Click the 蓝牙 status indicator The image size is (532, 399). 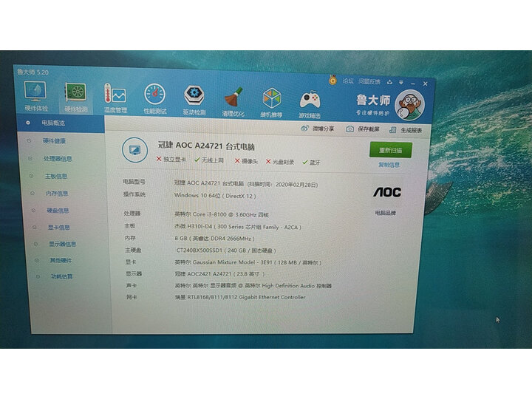[311, 163]
